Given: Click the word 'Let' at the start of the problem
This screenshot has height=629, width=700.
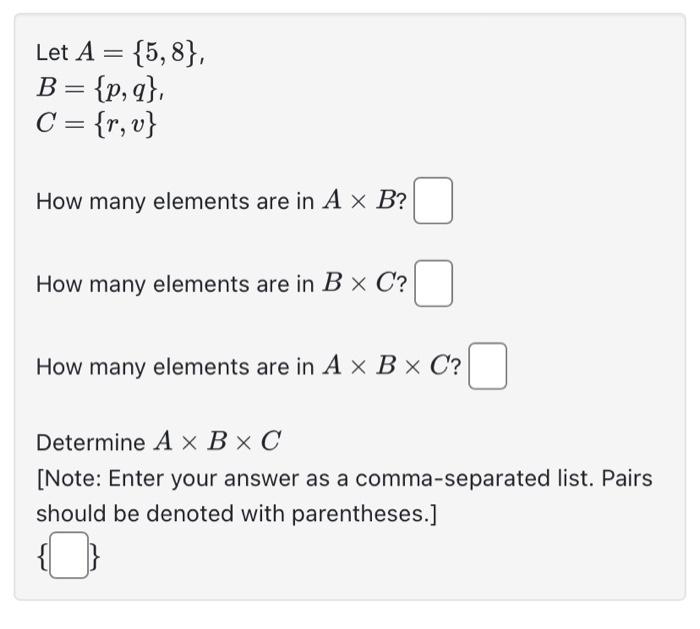Looking at the screenshot, I should coord(51,52).
